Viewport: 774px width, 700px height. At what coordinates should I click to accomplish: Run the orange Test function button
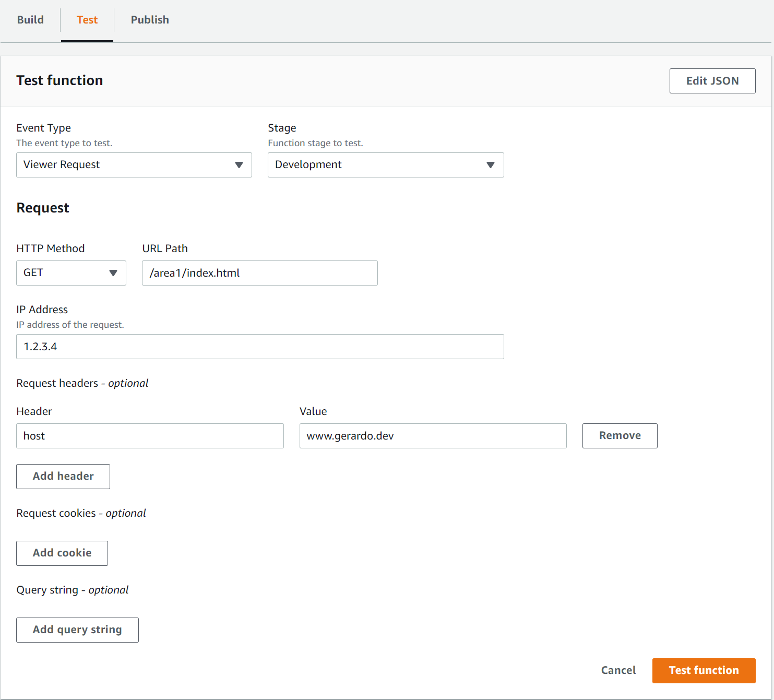704,671
